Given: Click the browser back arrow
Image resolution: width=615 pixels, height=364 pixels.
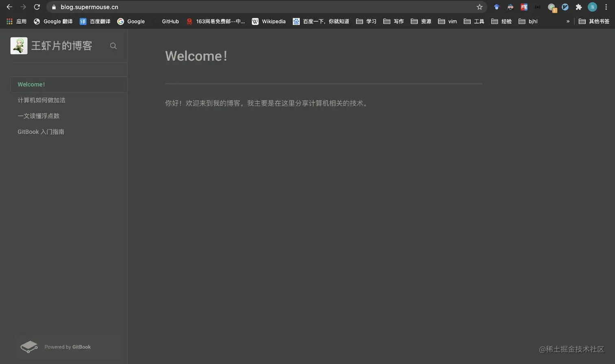Looking at the screenshot, I should (9, 7).
